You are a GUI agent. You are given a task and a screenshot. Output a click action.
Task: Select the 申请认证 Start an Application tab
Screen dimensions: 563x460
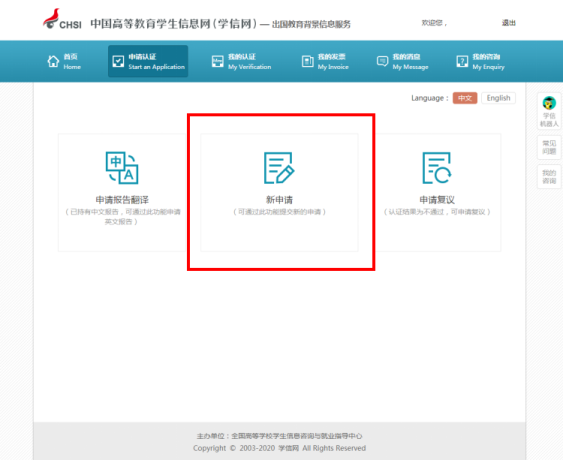[x=148, y=61]
